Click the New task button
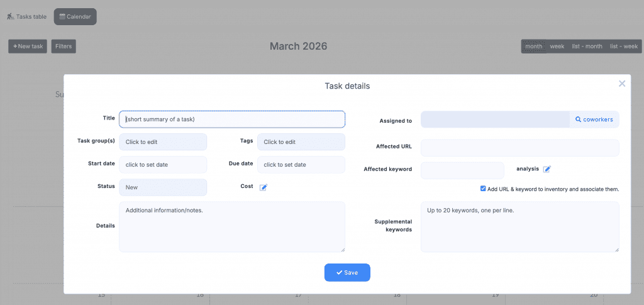The width and height of the screenshot is (644, 305). (28, 47)
